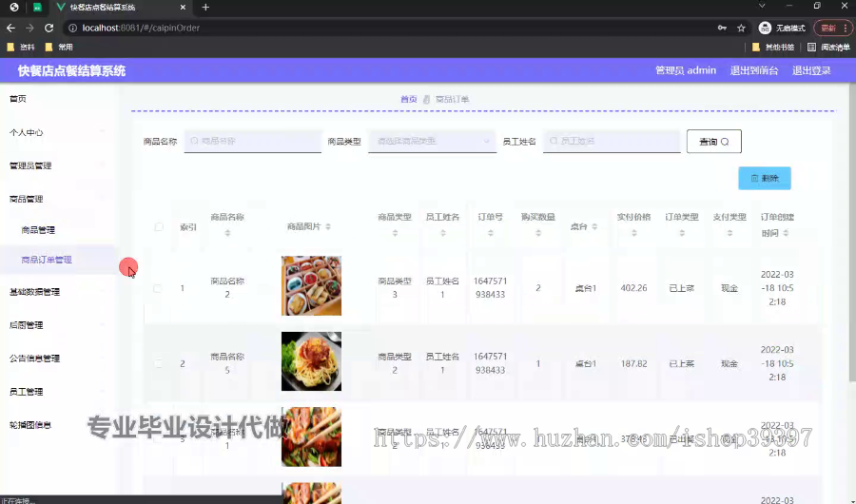Screen dimensions: 856x504
Task: Click the 402.26 price cell
Action: (x=633, y=288)
